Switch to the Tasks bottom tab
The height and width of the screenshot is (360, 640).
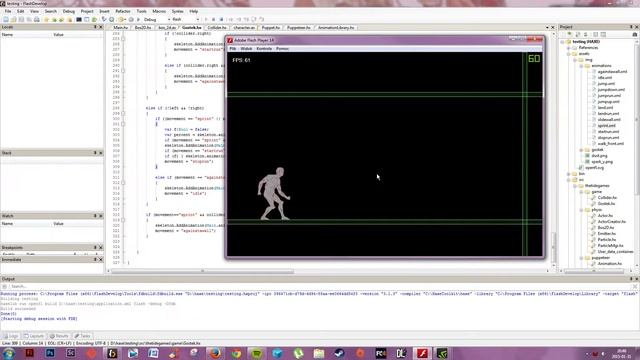pyautogui.click(x=82, y=336)
